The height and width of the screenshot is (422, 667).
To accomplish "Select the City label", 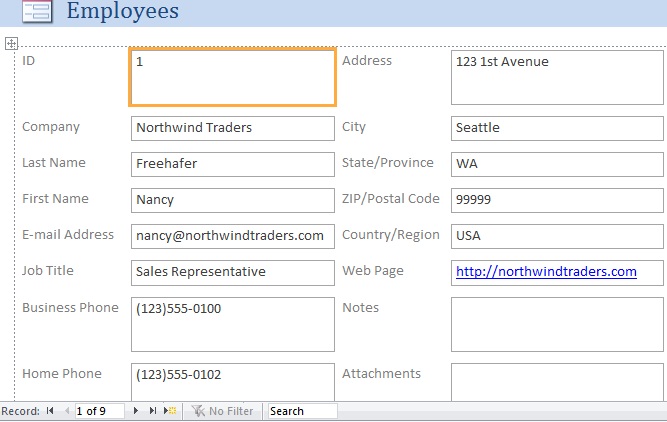I will coord(354,127).
